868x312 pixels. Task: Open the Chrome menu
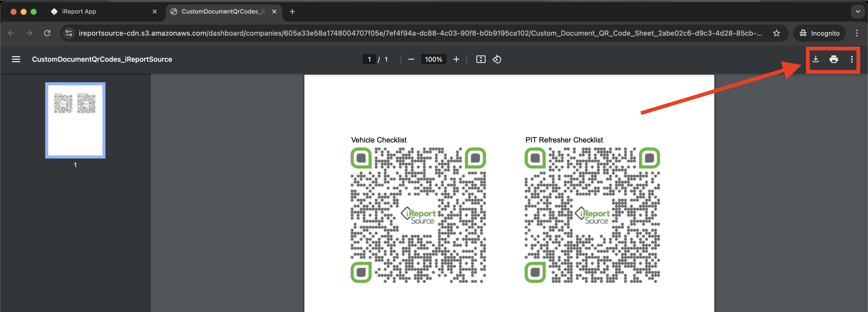point(857,33)
